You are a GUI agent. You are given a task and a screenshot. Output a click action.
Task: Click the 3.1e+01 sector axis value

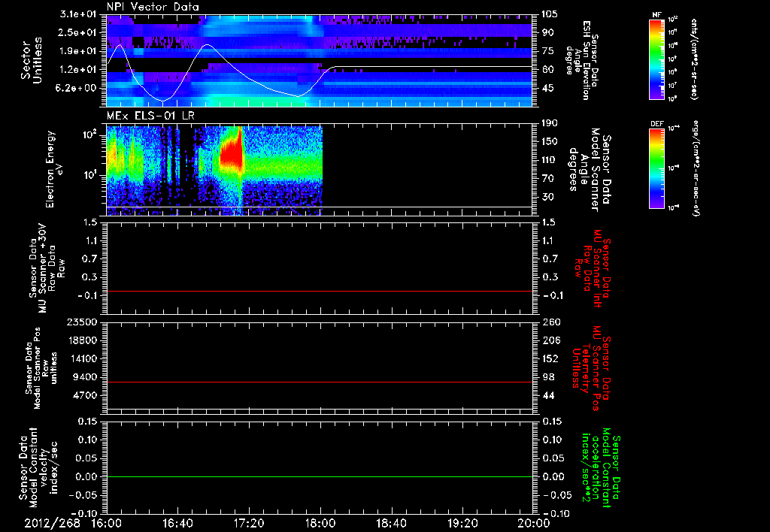tap(78, 14)
